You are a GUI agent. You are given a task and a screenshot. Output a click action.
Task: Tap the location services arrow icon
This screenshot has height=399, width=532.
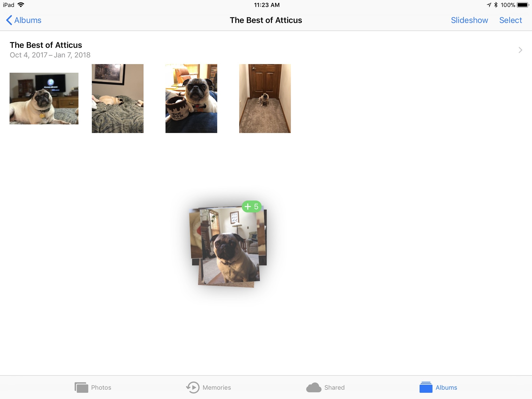[489, 5]
